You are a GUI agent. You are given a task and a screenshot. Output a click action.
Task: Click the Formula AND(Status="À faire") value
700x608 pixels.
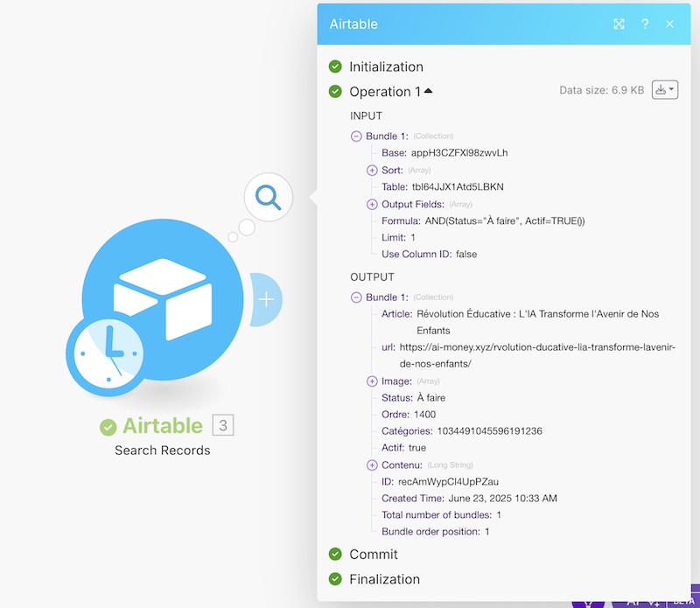coord(505,221)
